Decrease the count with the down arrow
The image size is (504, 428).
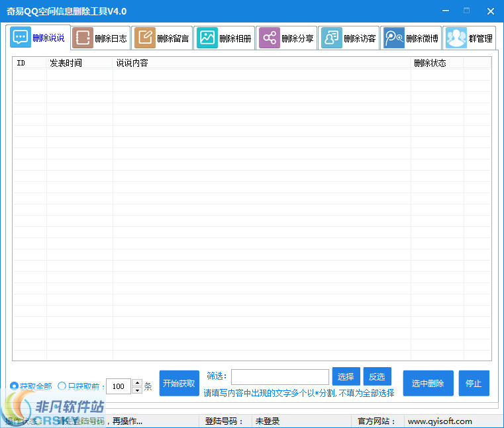pos(137,390)
